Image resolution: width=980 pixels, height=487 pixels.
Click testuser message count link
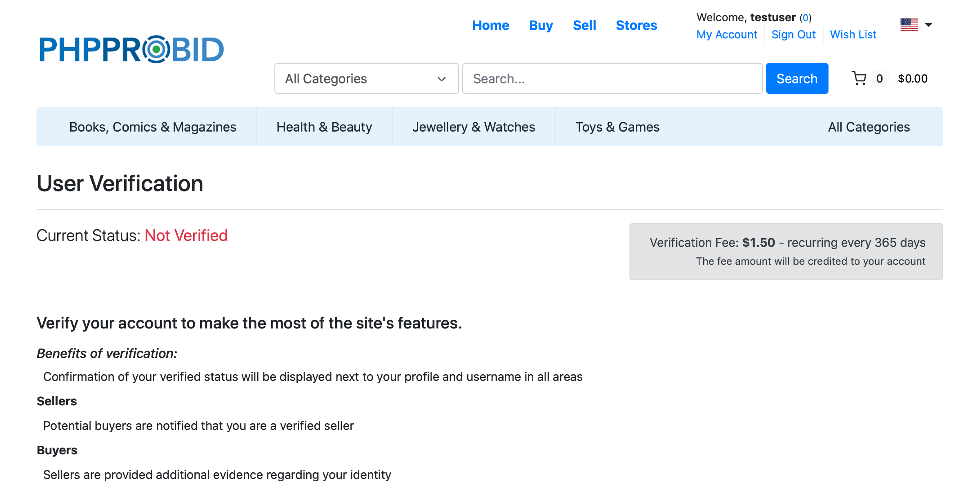(x=805, y=18)
